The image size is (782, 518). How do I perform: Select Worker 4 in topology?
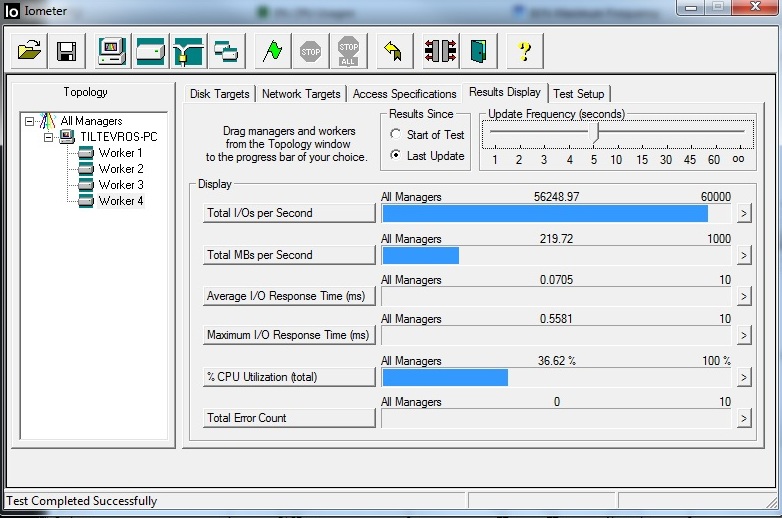click(121, 200)
